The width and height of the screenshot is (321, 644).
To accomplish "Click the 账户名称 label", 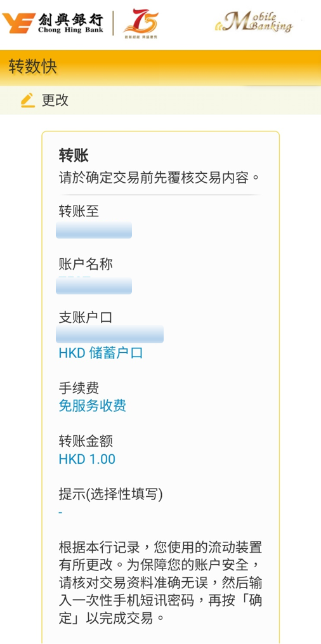I will [86, 265].
